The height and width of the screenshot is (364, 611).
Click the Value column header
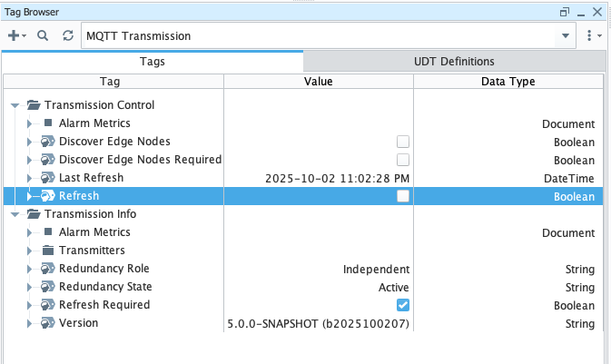point(319,82)
